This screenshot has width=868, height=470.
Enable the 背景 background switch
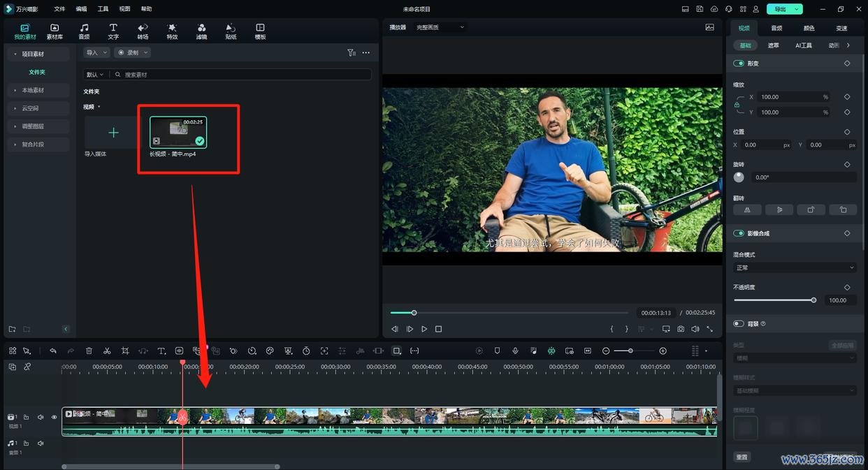739,323
